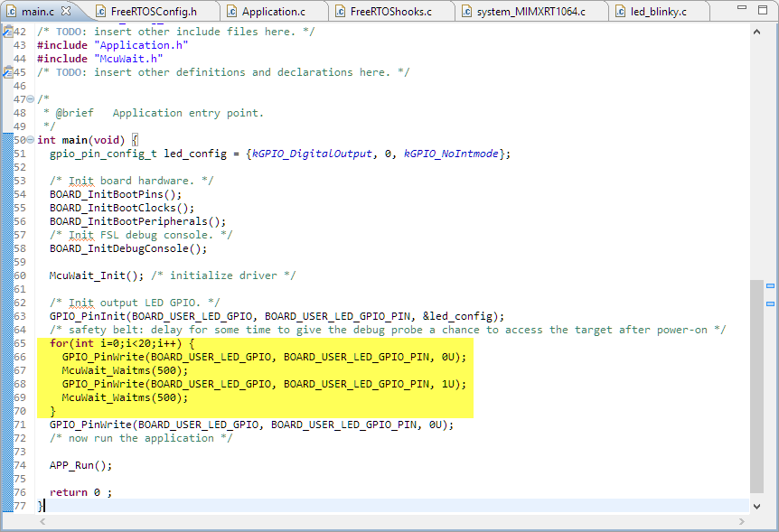This screenshot has width=779, height=532.
Task: Click the TODO task marker on line 45
Action: [6, 72]
